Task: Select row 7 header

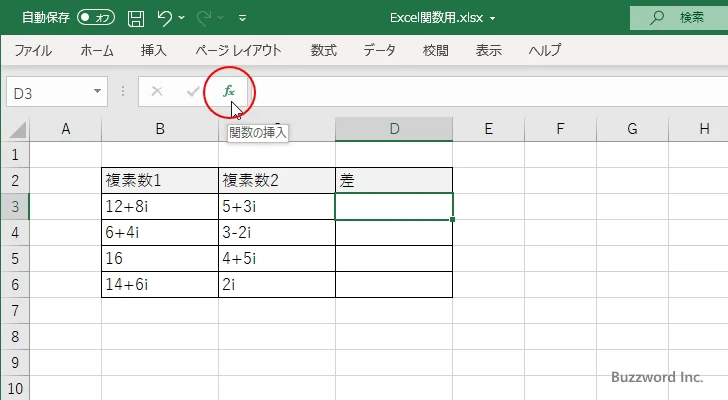Action: point(15,310)
